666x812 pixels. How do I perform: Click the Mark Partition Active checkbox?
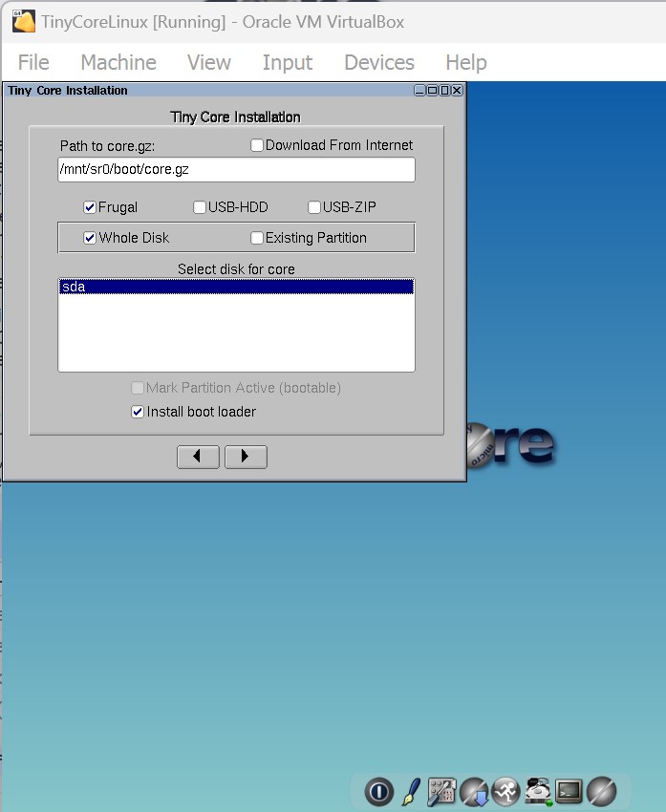click(138, 388)
